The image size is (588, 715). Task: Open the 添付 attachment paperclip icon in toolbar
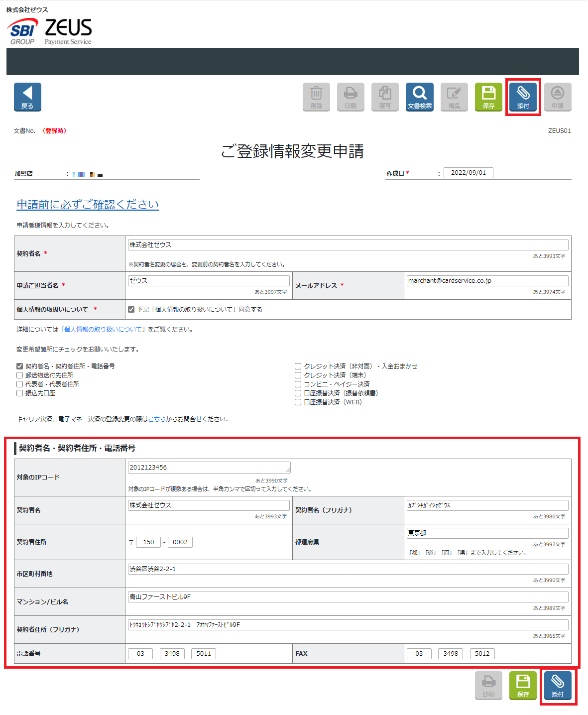pyautogui.click(x=523, y=97)
